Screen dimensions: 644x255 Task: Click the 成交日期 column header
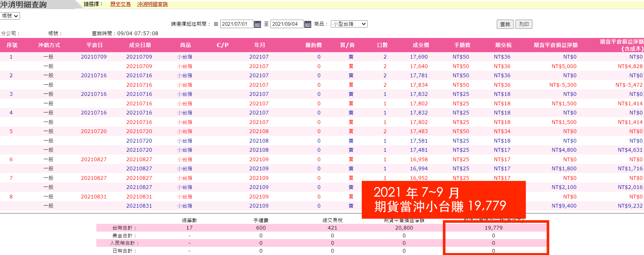140,45
